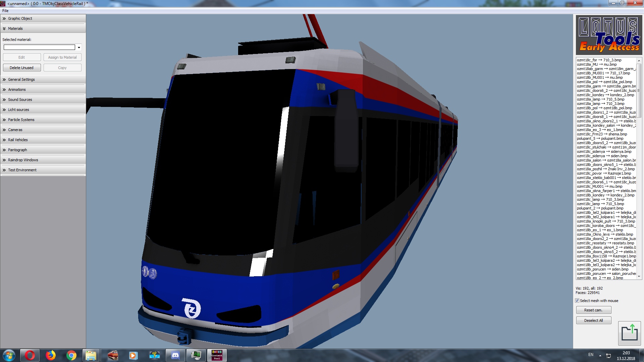Open the Selected material dropdown arrow
The width and height of the screenshot is (644, 362).
coord(79,48)
